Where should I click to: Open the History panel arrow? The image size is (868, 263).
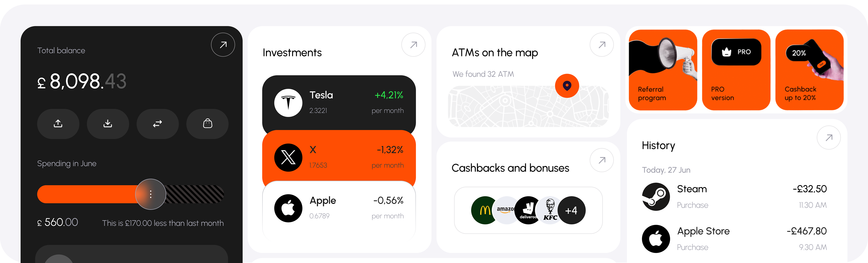pos(829,137)
